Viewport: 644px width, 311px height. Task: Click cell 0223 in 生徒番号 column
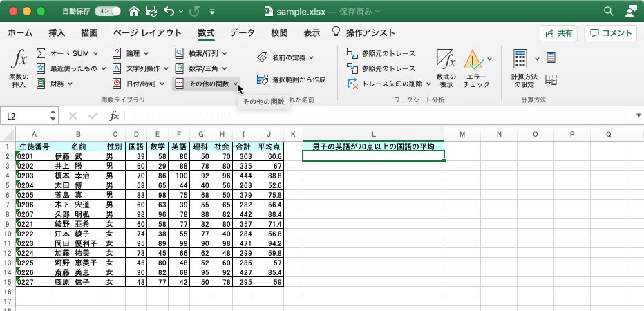(34, 243)
